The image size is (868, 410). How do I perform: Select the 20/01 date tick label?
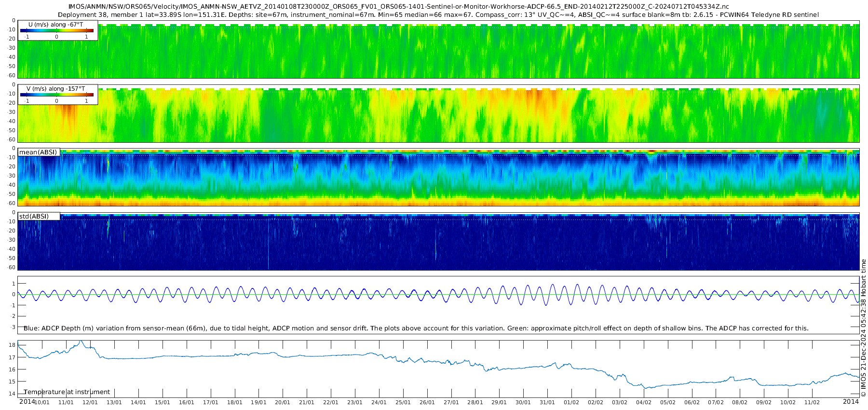point(282,402)
